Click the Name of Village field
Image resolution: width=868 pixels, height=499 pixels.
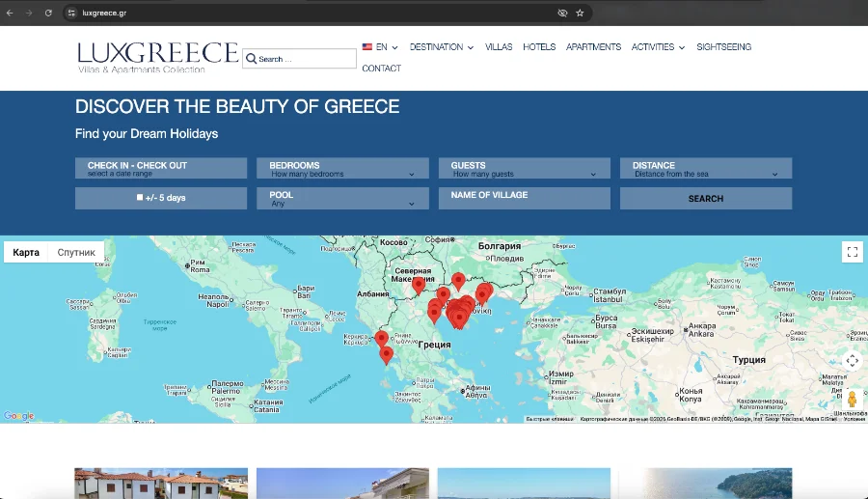524,198
